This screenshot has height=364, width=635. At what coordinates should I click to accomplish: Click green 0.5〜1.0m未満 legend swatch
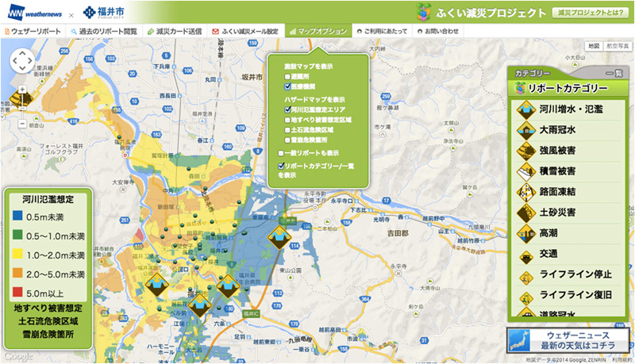pyautogui.click(x=17, y=235)
